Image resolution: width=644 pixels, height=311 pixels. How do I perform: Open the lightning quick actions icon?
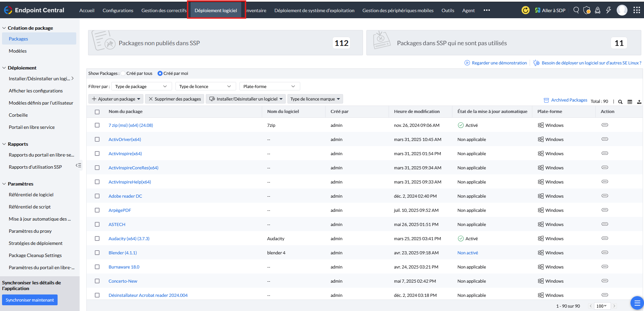pyautogui.click(x=608, y=10)
